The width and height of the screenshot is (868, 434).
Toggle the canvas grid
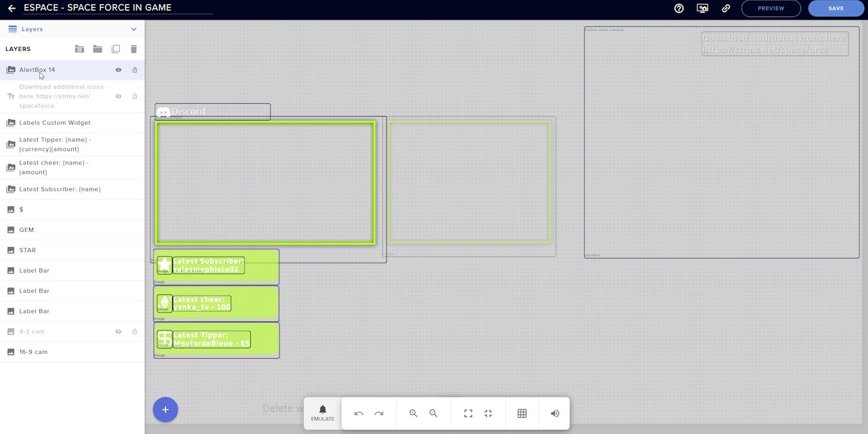tap(522, 414)
